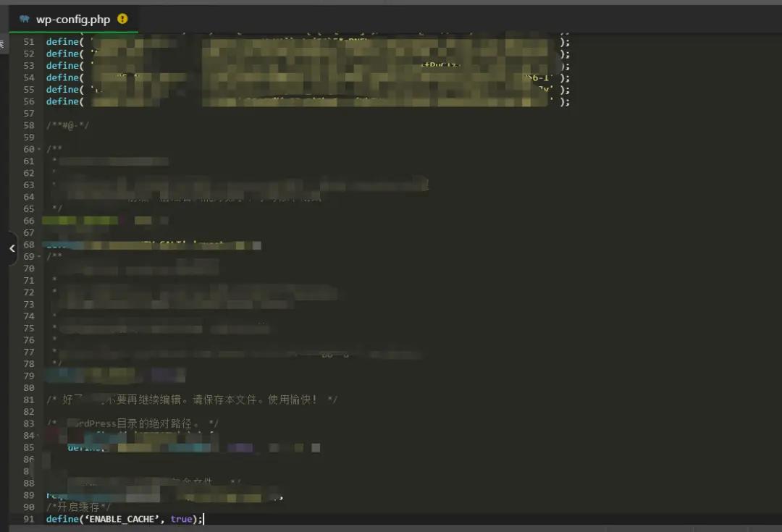Click the closing */ on line 65
This screenshot has width=782, height=532.
(x=57, y=208)
